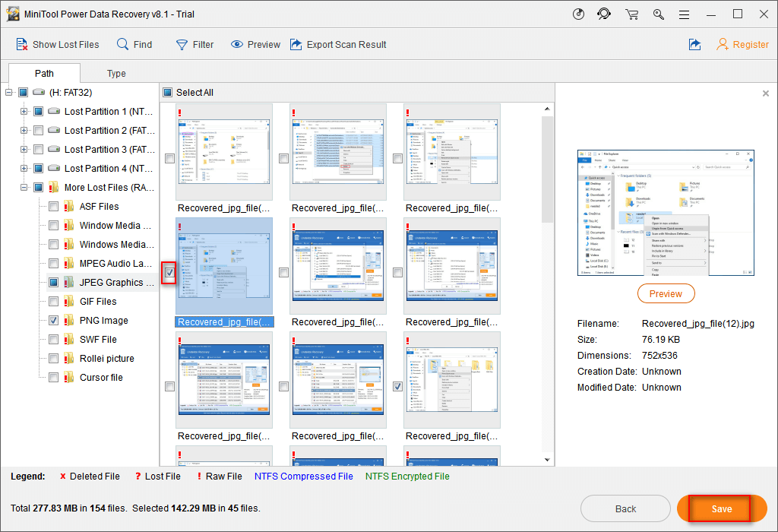
Task: Click the shopping cart to buy a license
Action: pos(631,14)
